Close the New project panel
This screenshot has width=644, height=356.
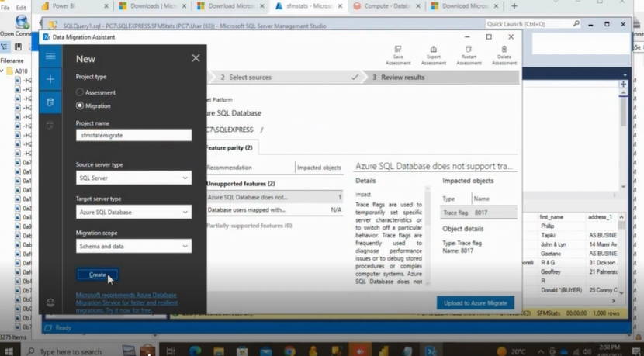(x=196, y=58)
